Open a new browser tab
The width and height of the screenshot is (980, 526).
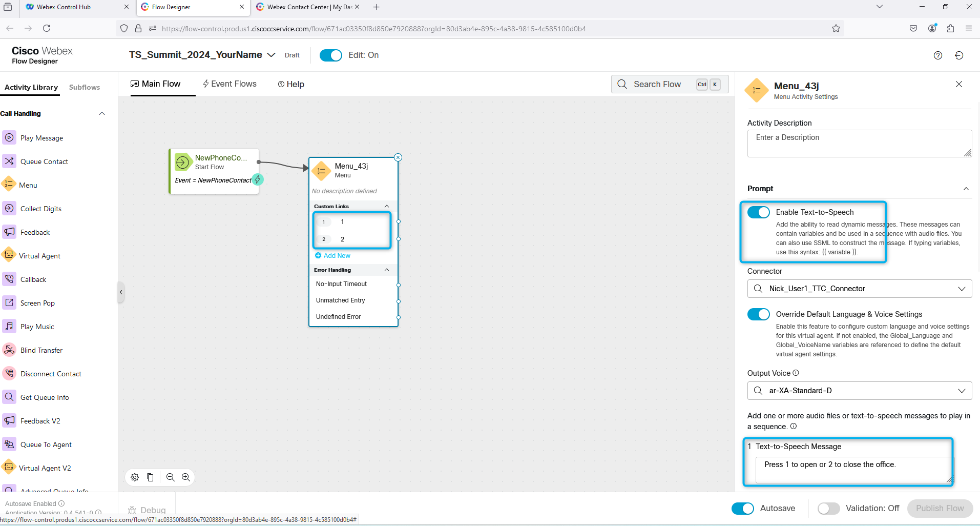[377, 7]
